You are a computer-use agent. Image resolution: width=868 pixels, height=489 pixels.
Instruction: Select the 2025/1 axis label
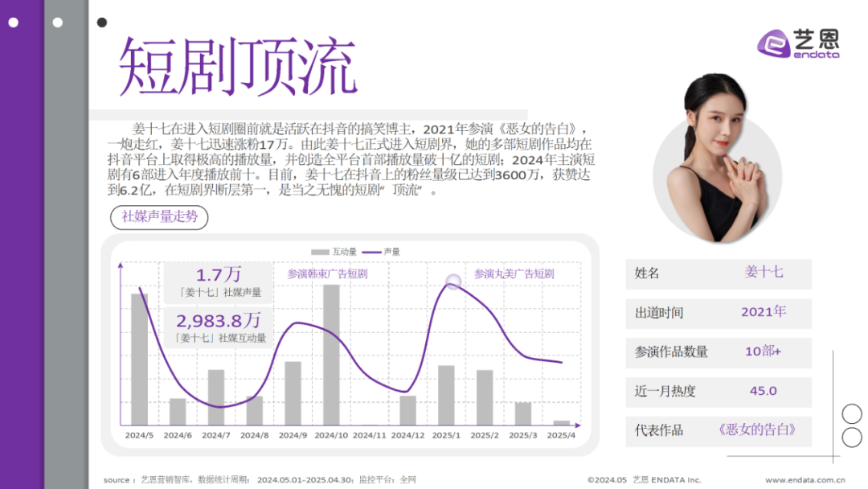446,435
